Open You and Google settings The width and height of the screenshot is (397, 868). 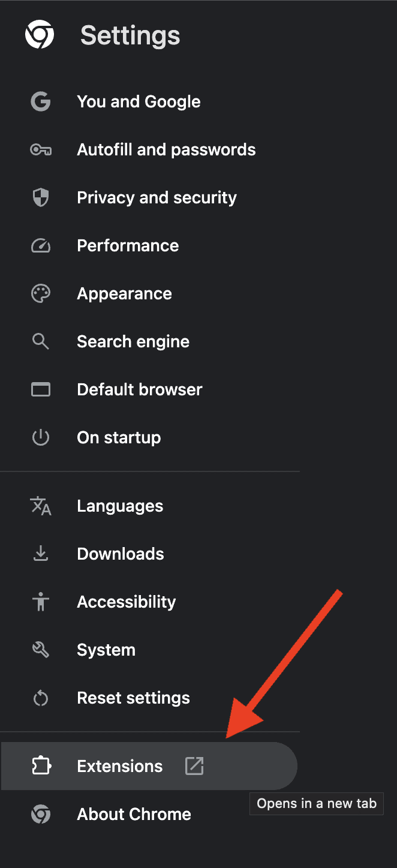click(139, 101)
